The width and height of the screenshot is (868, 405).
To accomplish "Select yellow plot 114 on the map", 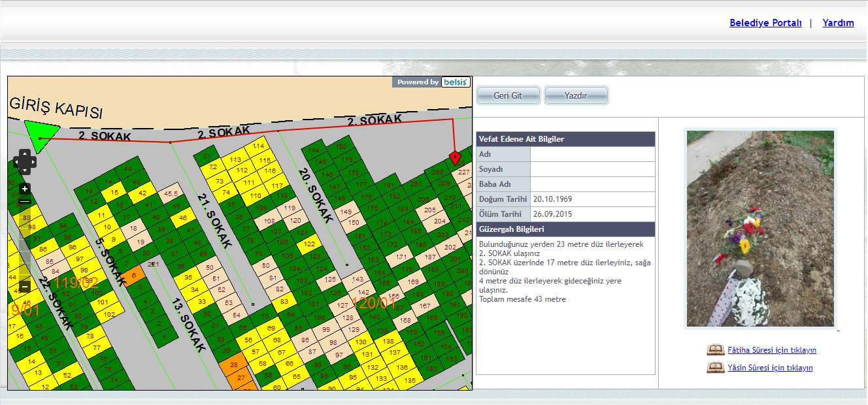I will (x=258, y=146).
